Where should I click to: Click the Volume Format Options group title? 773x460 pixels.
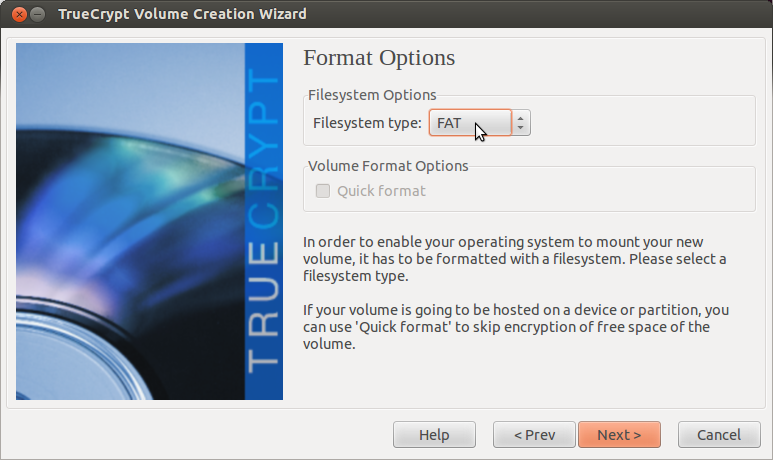(x=388, y=166)
